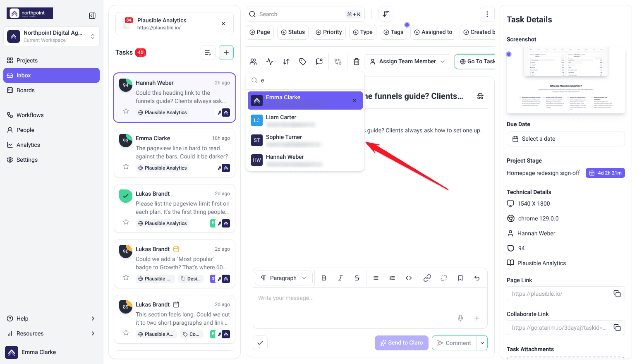Click the undo arrow in editor
This screenshot has width=637, height=364.
[x=477, y=278]
